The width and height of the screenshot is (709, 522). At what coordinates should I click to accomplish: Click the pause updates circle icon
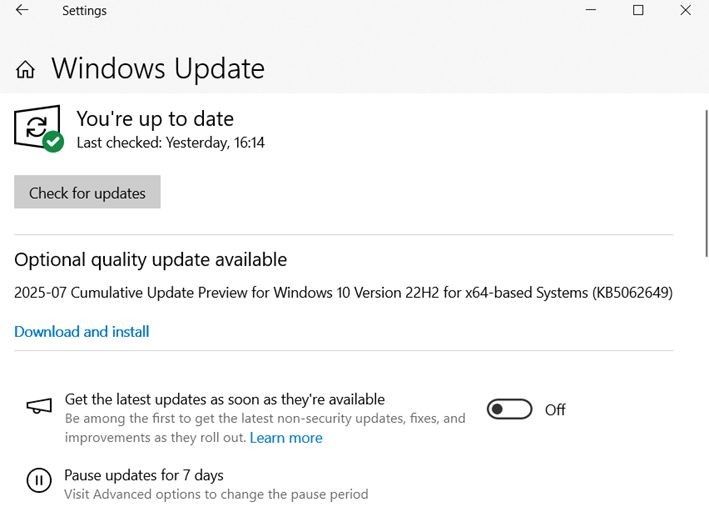39,480
